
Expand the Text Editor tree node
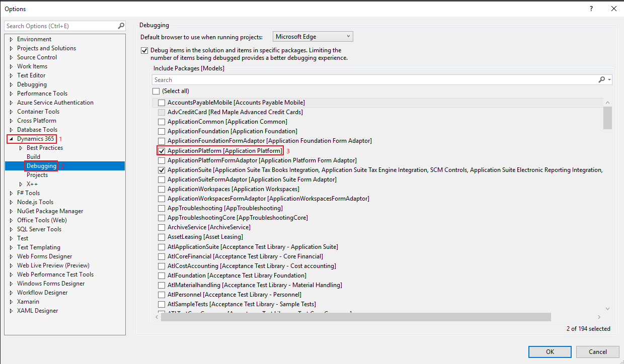coord(11,75)
